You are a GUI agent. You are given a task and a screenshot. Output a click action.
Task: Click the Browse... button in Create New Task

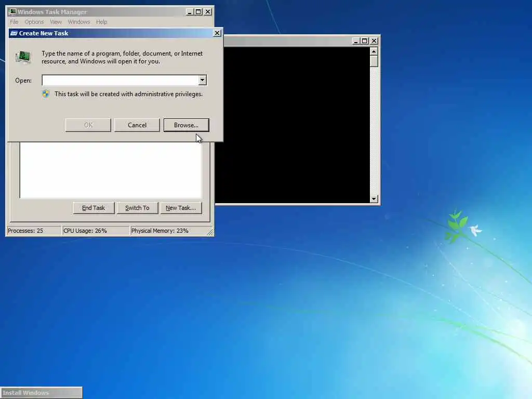point(186,125)
